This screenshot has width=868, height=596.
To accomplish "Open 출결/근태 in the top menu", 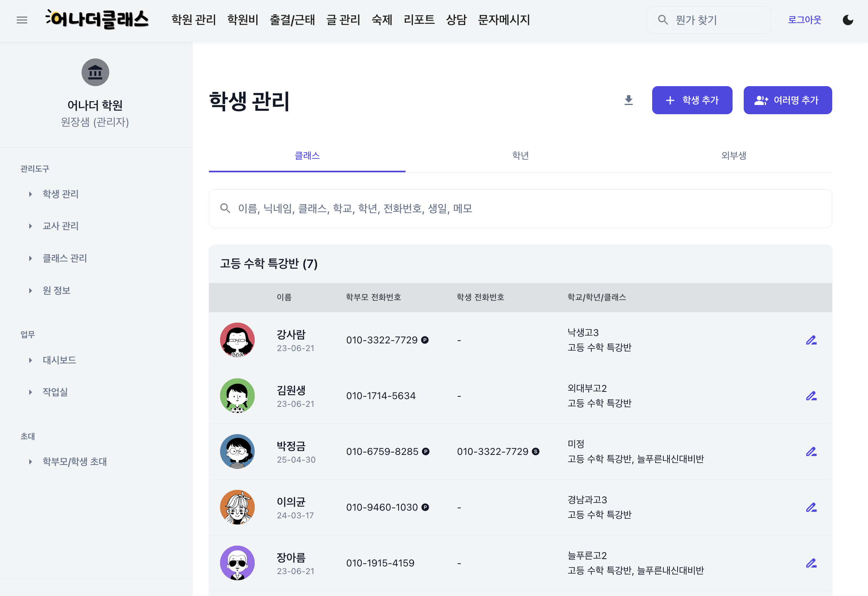I will [x=292, y=20].
